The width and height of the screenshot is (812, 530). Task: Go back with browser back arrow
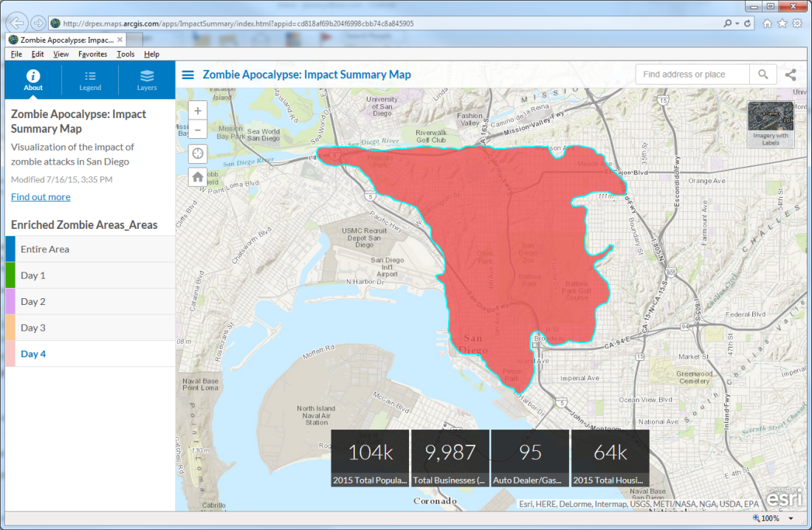click(16, 24)
